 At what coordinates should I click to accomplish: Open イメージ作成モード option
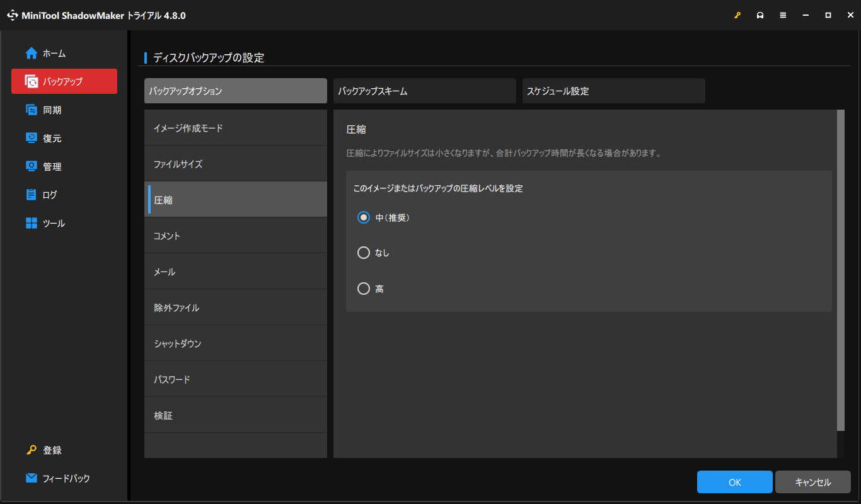pyautogui.click(x=236, y=128)
